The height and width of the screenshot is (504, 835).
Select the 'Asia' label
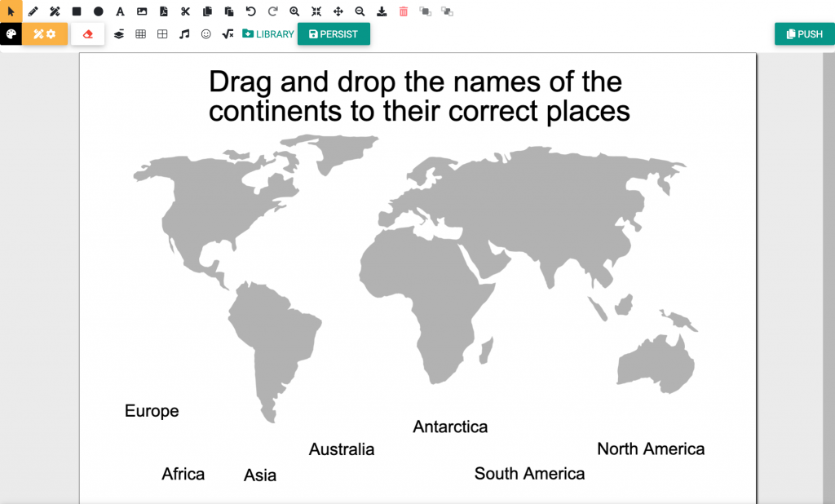click(260, 475)
